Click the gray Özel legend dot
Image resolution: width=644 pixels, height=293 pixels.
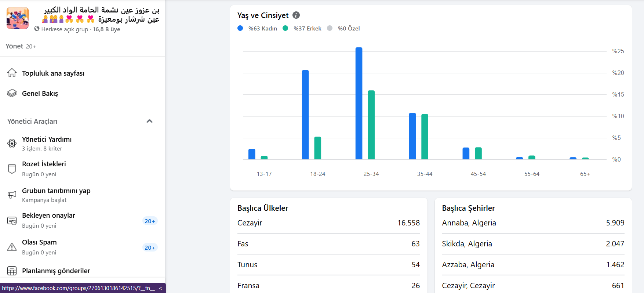(330, 28)
